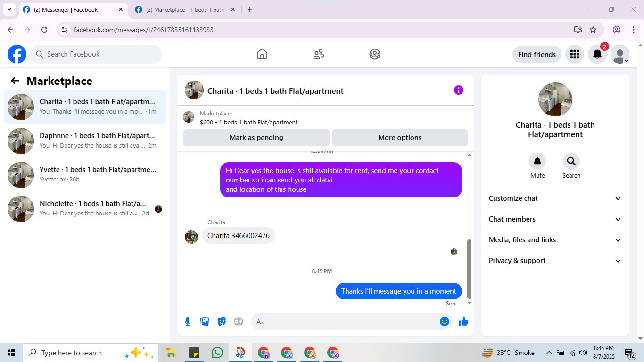Click the install app icon in address bar
This screenshot has height=362, width=644.
(x=578, y=30)
